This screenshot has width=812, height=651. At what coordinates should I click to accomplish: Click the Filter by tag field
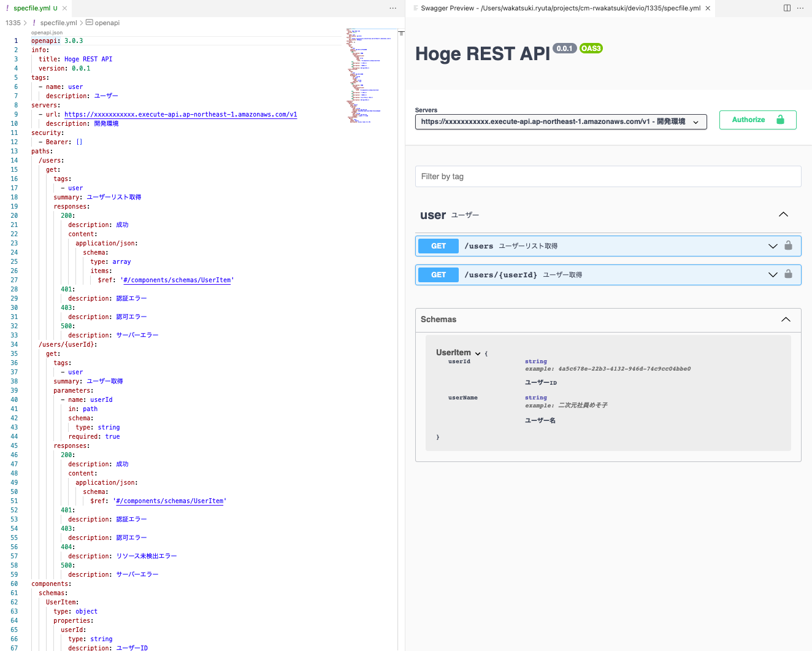[608, 176]
